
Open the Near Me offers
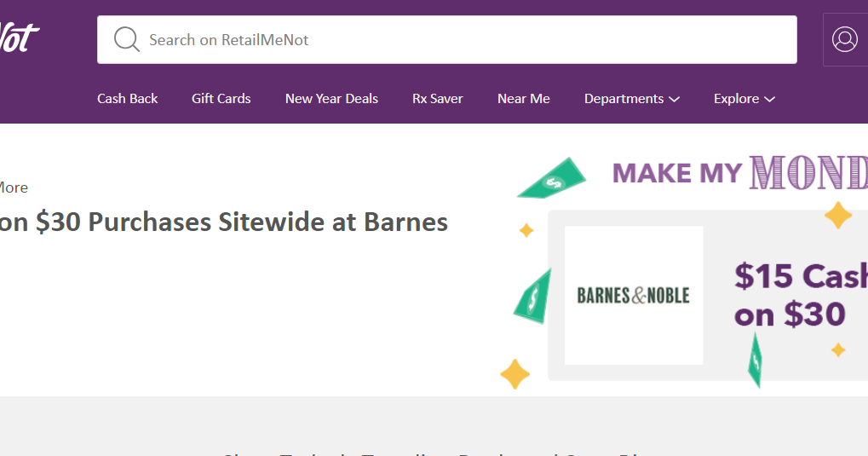[524, 99]
